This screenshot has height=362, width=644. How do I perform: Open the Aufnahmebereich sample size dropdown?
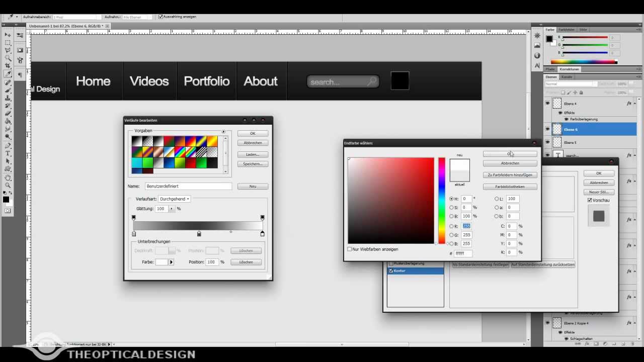76,17
